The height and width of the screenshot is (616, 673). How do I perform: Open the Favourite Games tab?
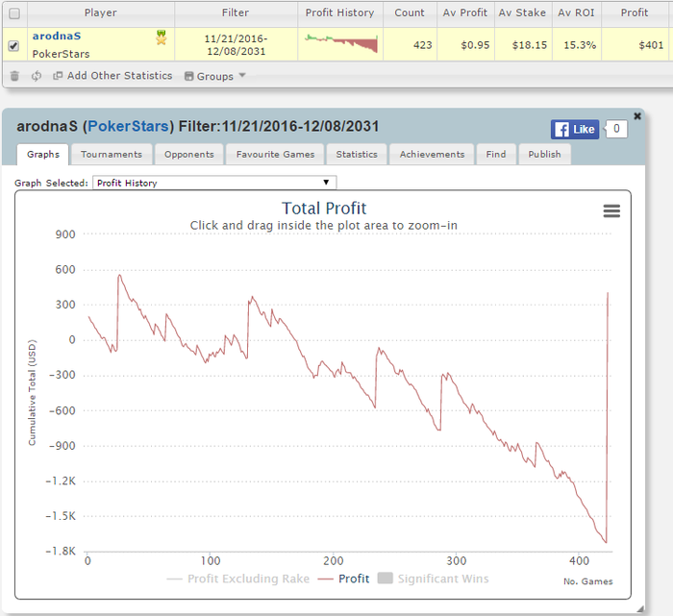(275, 155)
